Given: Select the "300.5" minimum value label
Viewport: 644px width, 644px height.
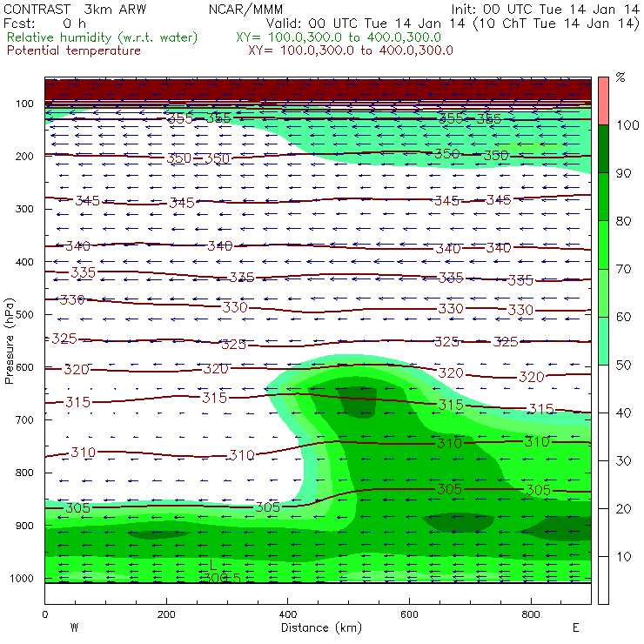Looking at the screenshot, I should [x=221, y=578].
